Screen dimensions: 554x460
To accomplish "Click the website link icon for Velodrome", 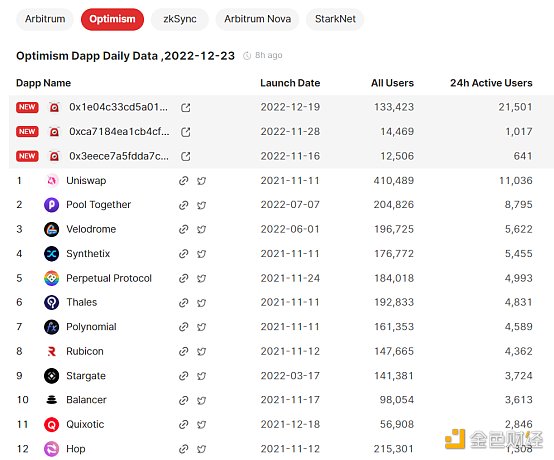I will pos(183,229).
